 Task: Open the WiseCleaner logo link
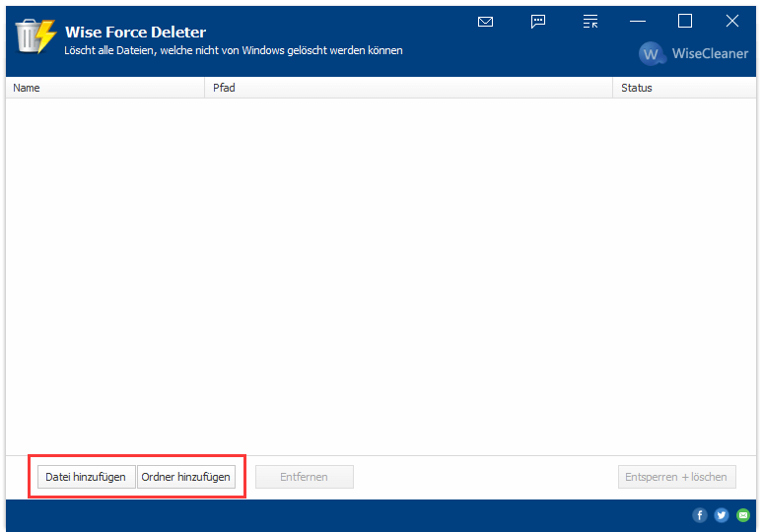(x=693, y=53)
